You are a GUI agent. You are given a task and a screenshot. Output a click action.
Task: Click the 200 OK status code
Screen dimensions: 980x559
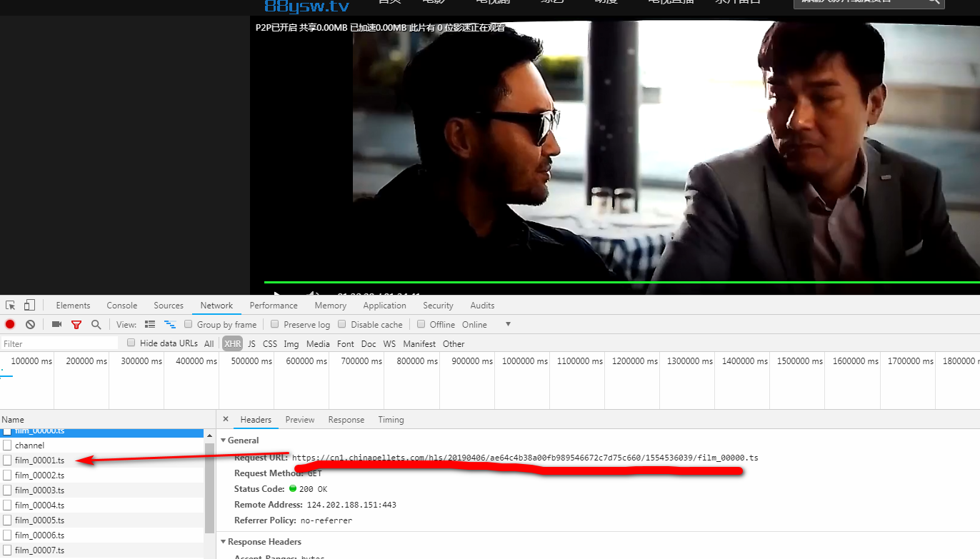313,489
